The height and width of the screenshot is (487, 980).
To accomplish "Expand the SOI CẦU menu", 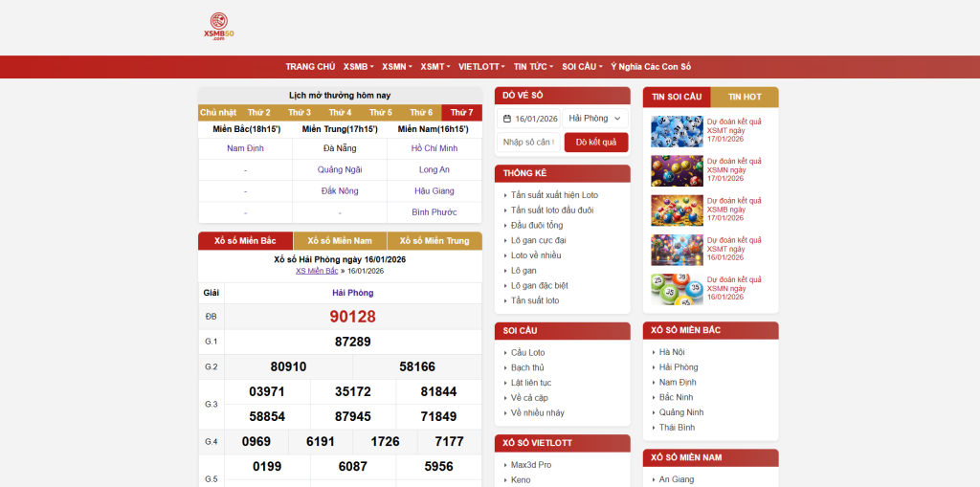I will [x=582, y=67].
